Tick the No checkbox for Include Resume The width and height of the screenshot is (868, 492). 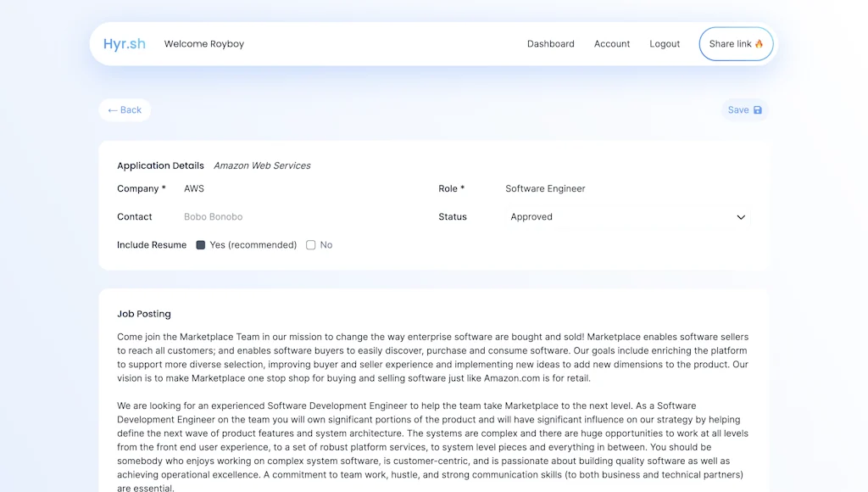coord(311,245)
